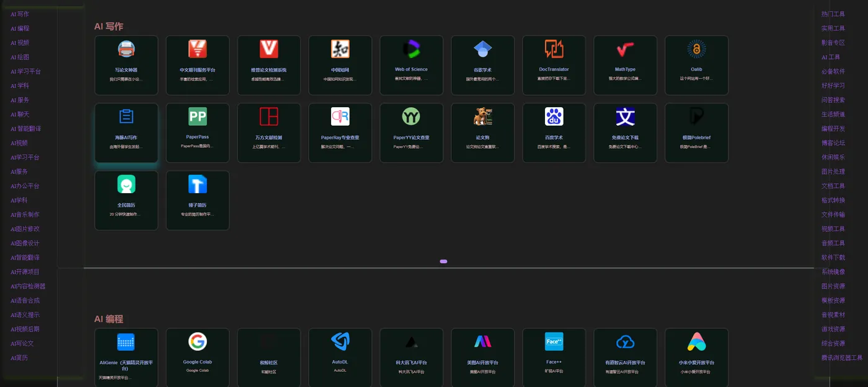Open the Google Colab G icon
Screen dimensions: 868x387
[198, 342]
